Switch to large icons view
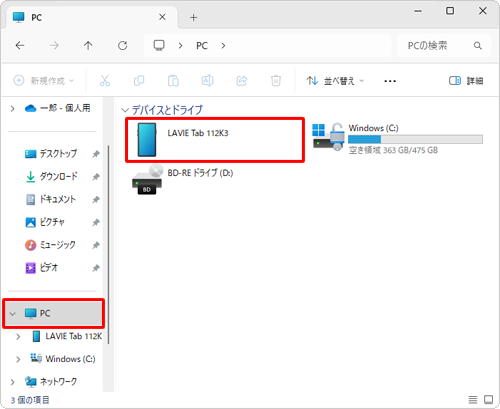Image resolution: width=500 pixels, height=409 pixels. 489,399
